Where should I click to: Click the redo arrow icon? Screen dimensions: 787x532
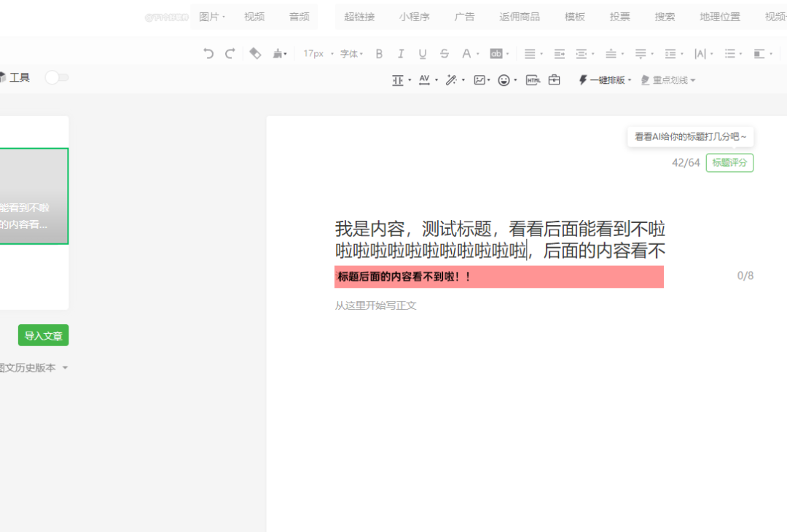[230, 53]
